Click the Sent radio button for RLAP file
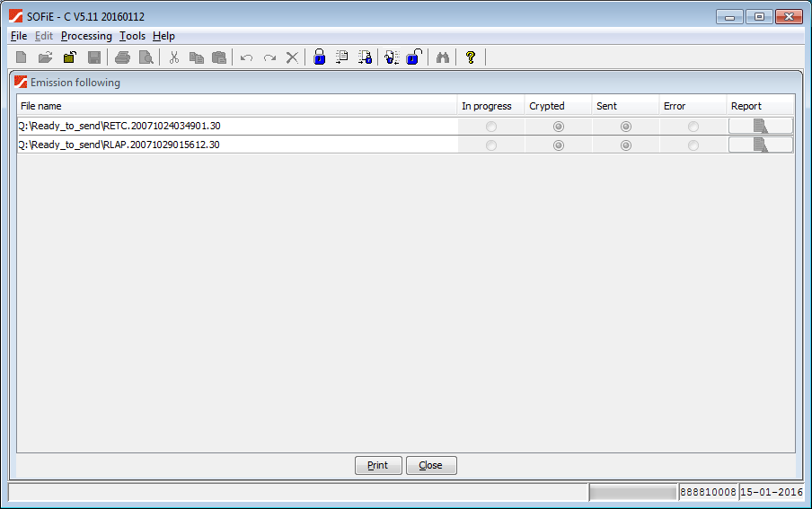812x509 pixels. (626, 145)
